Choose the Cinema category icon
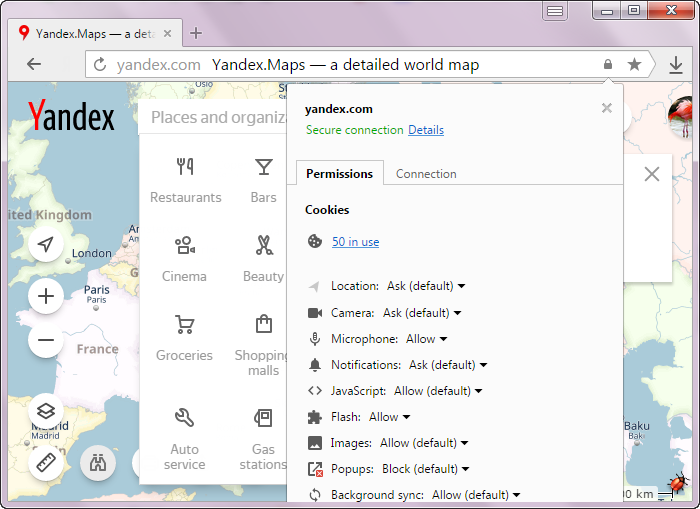Viewport: 700px width, 509px height. point(185,245)
